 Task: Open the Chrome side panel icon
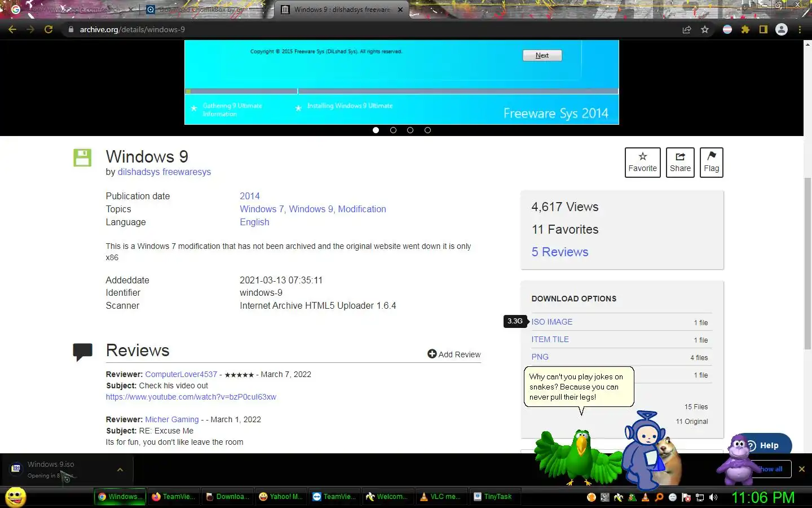tap(764, 29)
